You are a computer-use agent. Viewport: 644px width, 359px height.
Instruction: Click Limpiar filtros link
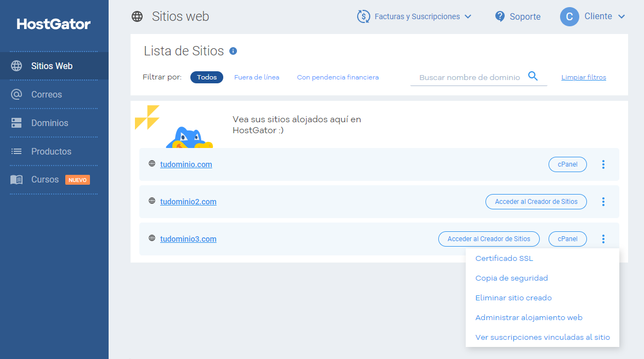point(584,77)
